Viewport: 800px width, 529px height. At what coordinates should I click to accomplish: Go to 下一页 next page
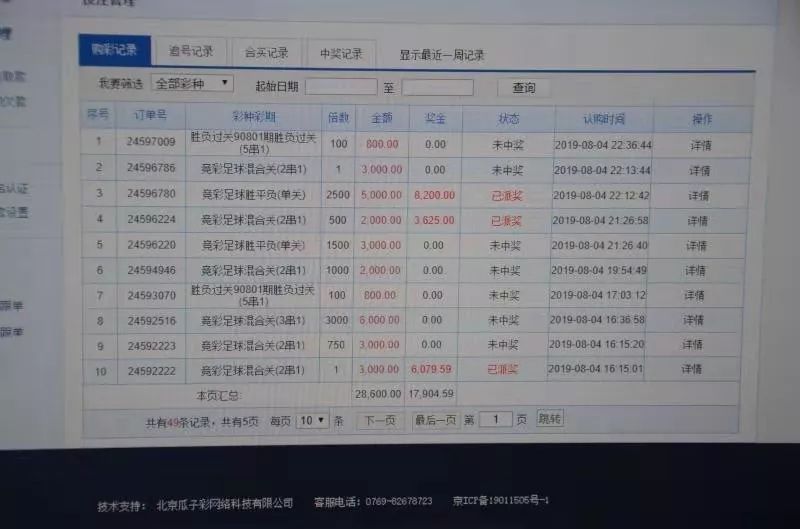380,420
